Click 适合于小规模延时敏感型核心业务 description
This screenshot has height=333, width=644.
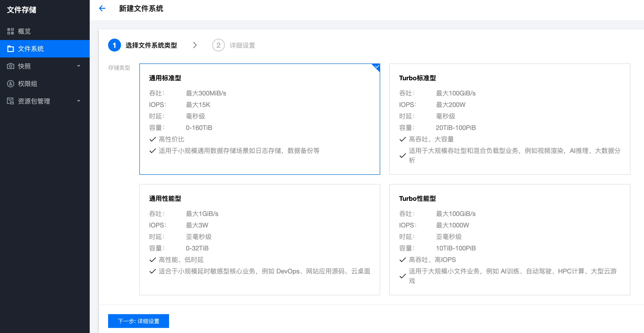(264, 271)
